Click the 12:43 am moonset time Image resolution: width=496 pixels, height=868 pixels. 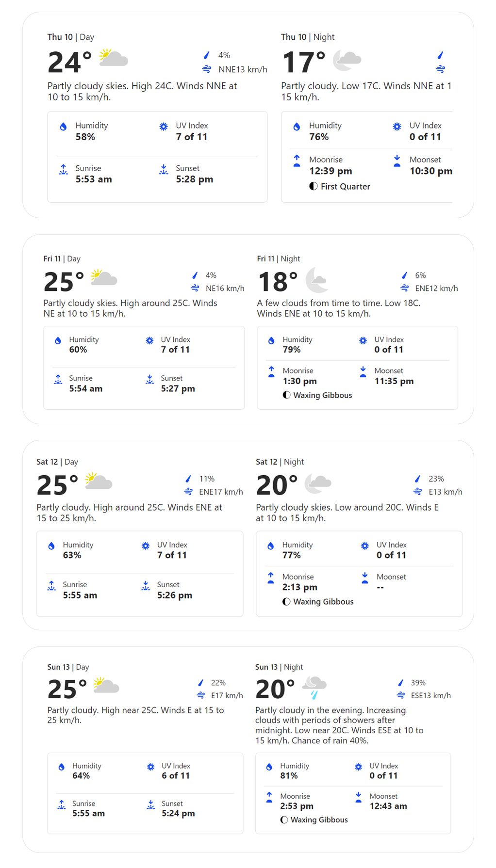[x=388, y=806]
